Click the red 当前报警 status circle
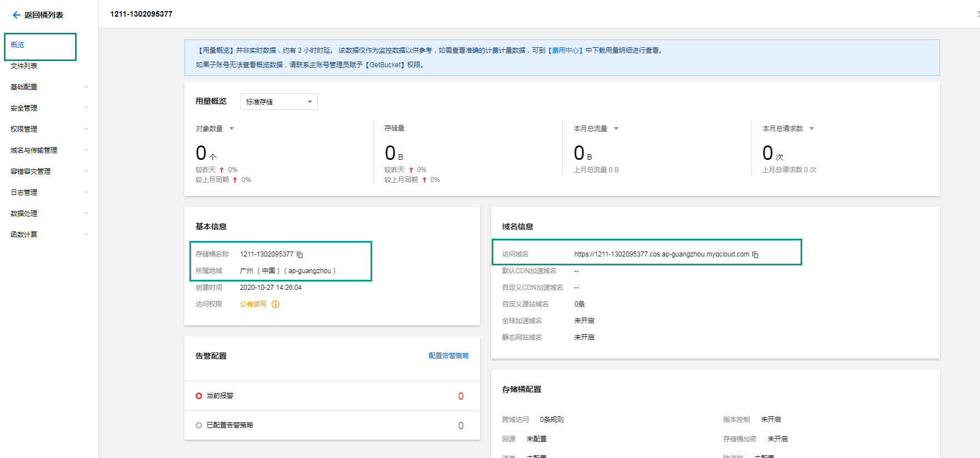The height and width of the screenshot is (458, 980). [x=199, y=396]
